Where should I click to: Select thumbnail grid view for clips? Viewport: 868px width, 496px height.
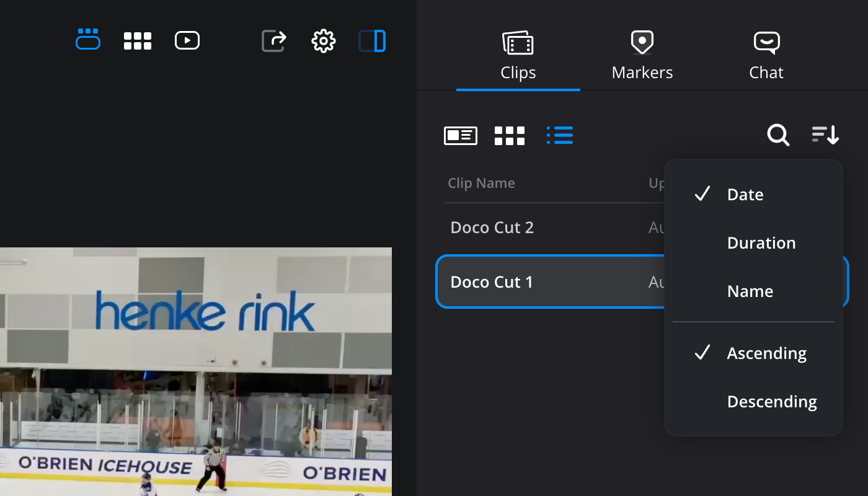pyautogui.click(x=510, y=135)
